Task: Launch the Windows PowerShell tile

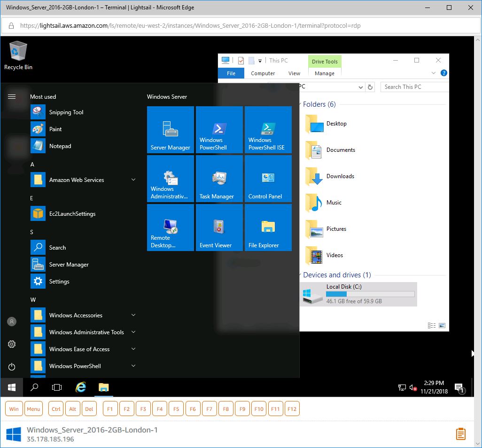Action: [219, 130]
